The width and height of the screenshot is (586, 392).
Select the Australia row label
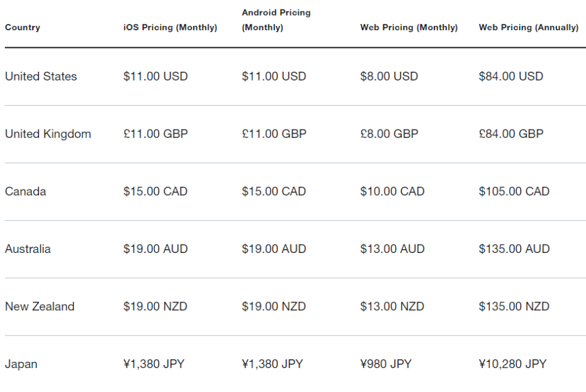tap(28, 249)
